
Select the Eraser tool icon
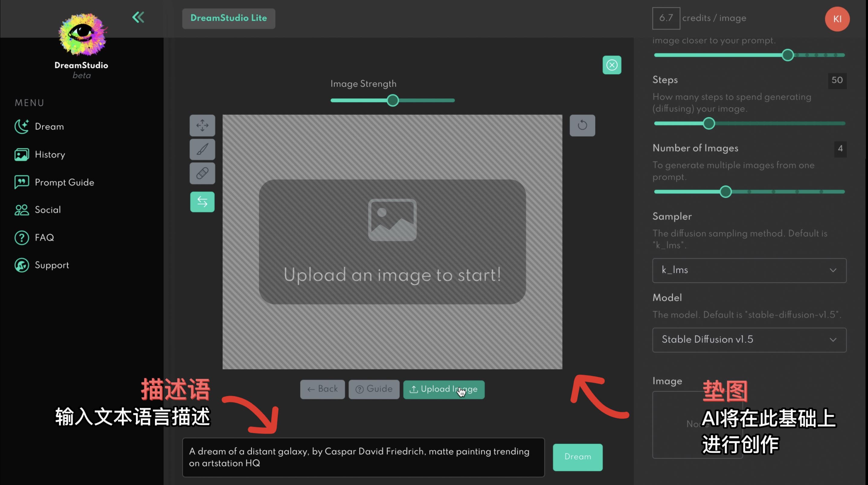point(202,173)
